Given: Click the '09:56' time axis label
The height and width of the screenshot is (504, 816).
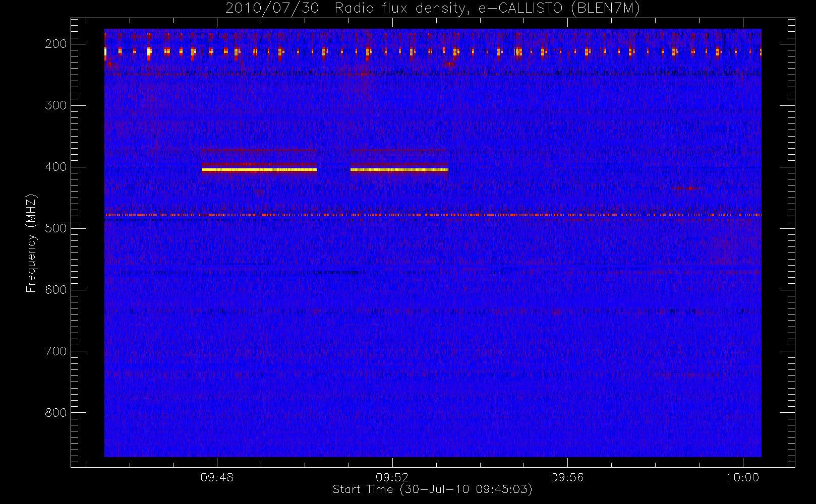Looking at the screenshot, I should tap(567, 477).
